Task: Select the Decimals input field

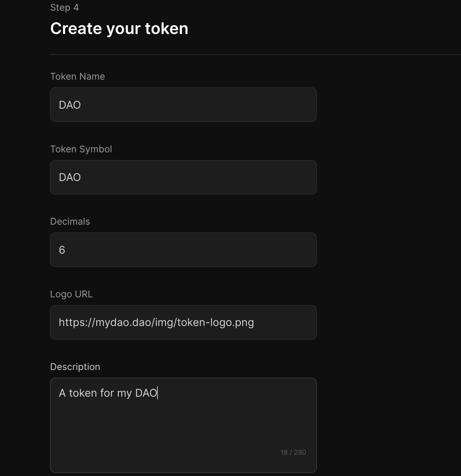Action: click(x=183, y=250)
